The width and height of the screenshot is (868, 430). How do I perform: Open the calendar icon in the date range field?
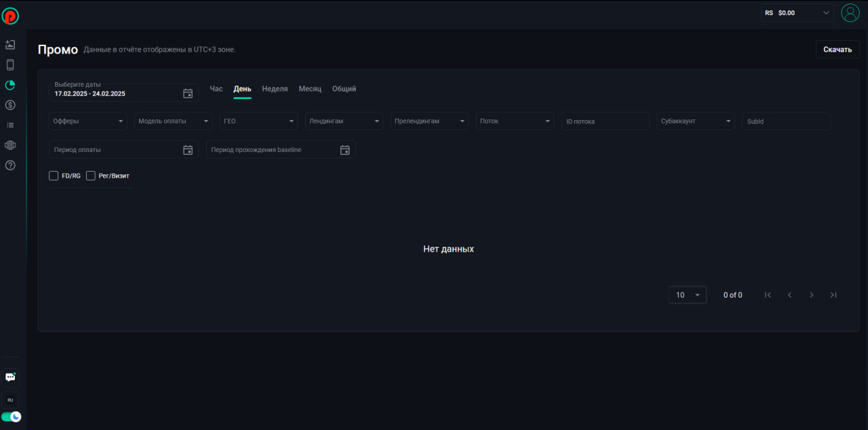[x=188, y=94]
